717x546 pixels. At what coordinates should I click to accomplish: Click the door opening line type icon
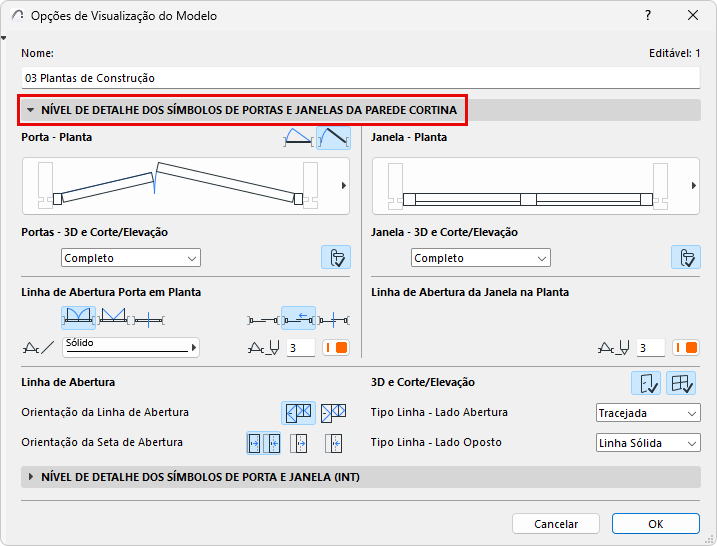[x=38, y=348]
